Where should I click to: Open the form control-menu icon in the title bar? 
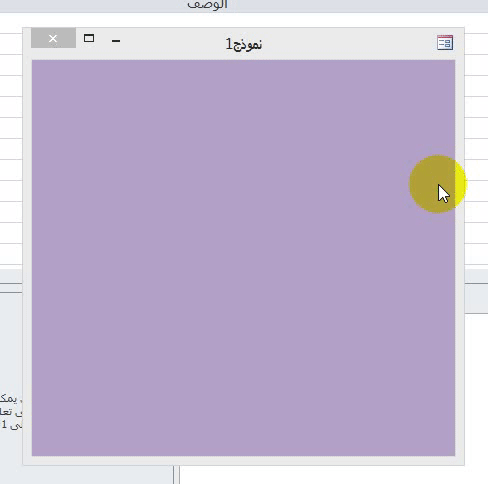point(445,43)
